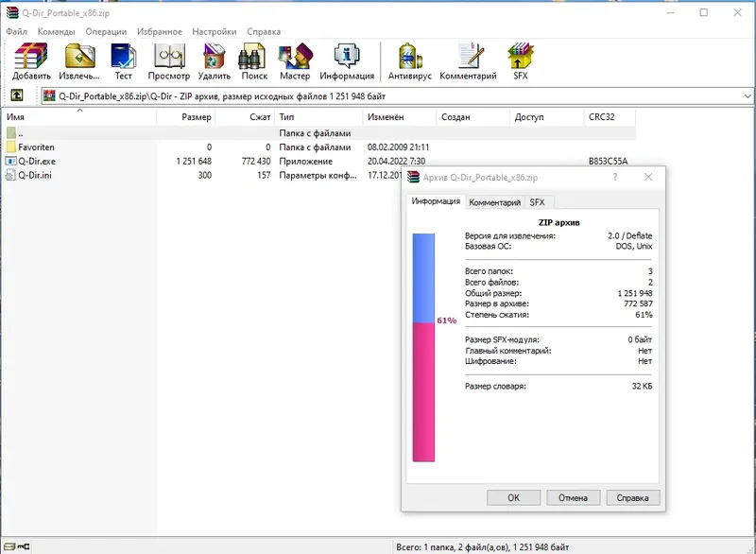The height and width of the screenshot is (554, 756).
Task: Sort by the Изменён column header
Action: 400,116
